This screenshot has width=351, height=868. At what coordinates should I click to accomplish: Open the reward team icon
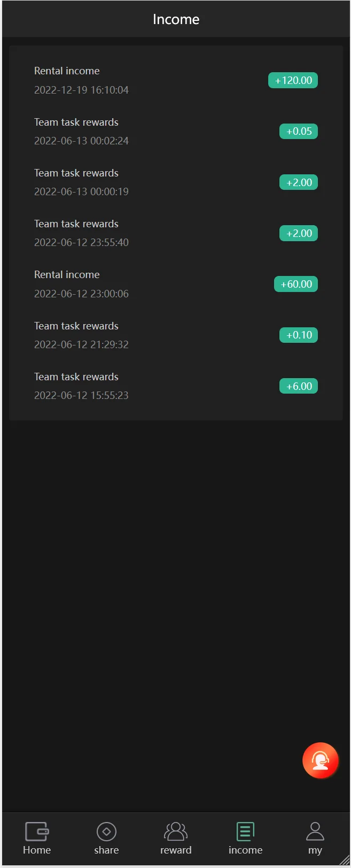(176, 832)
